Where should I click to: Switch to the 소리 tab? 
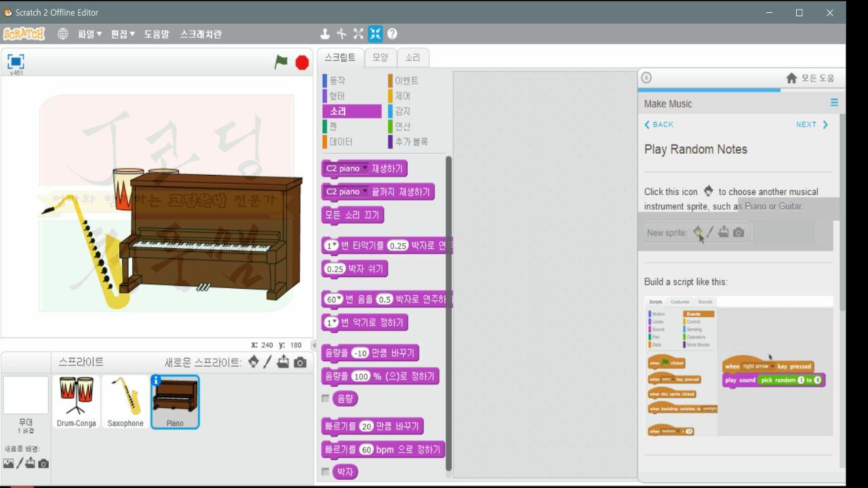[413, 58]
